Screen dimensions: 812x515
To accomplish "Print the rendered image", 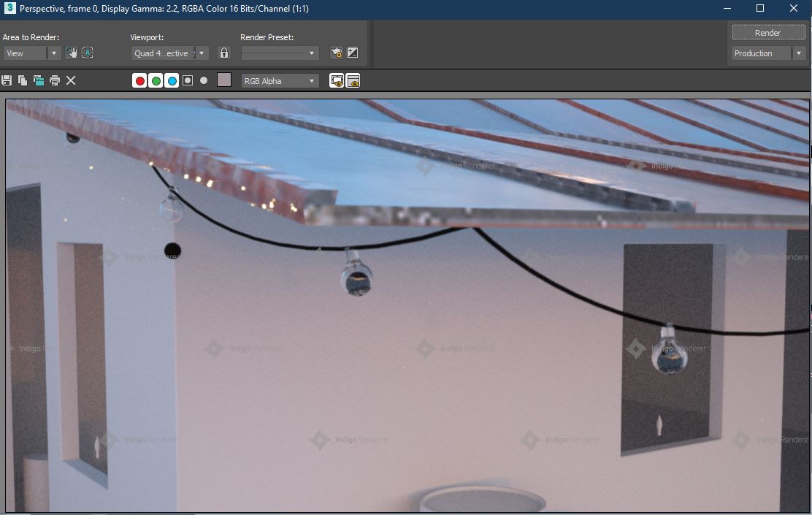I will pyautogui.click(x=55, y=80).
